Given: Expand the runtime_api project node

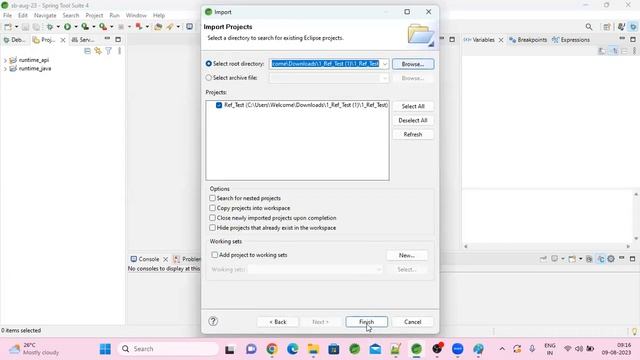Looking at the screenshot, I should pos(5,60).
